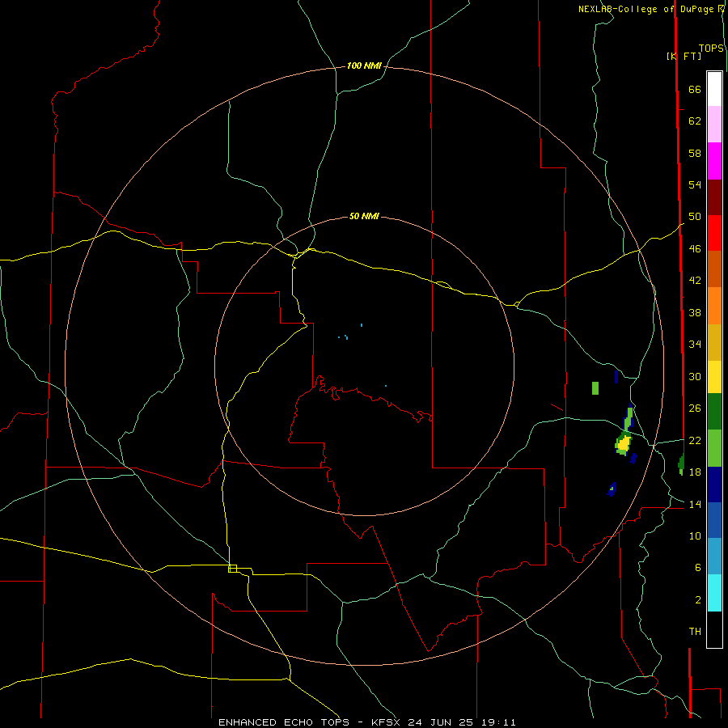The height and width of the screenshot is (728, 728).
Task: Click the 'TH' threshold legend label
Action: (695, 632)
